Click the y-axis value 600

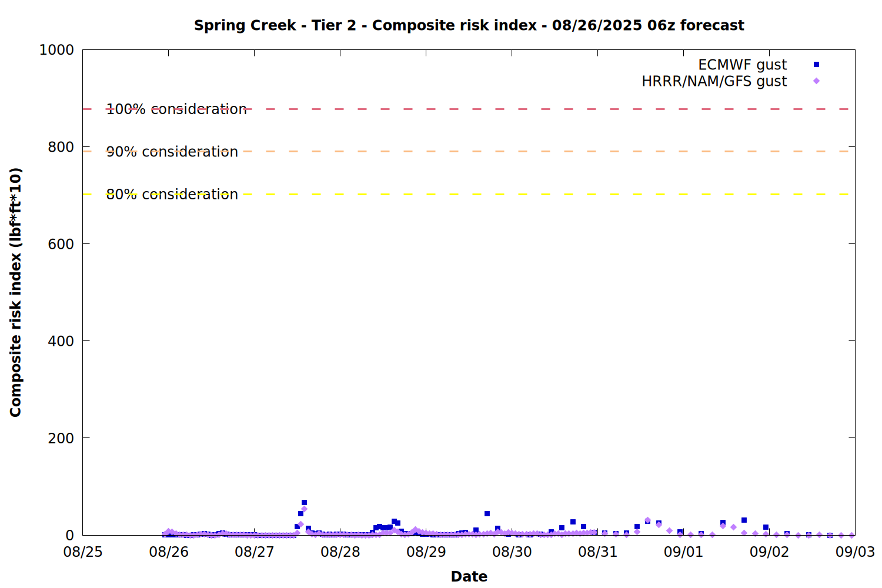click(x=61, y=244)
